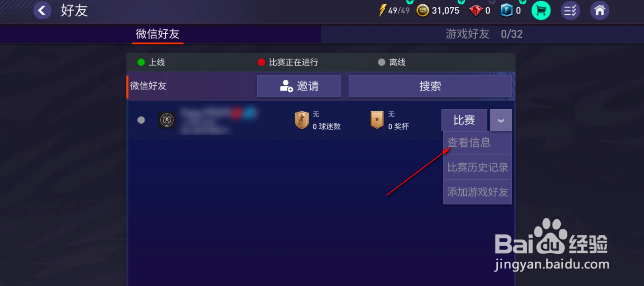The width and height of the screenshot is (644, 286).
Task: Tap the lightning energy icon
Action: [382, 10]
